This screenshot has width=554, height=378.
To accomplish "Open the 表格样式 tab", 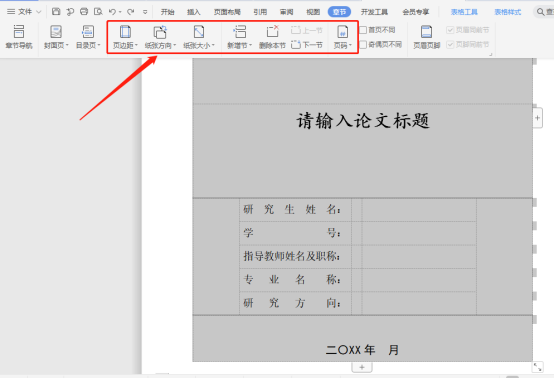I will pyautogui.click(x=507, y=12).
